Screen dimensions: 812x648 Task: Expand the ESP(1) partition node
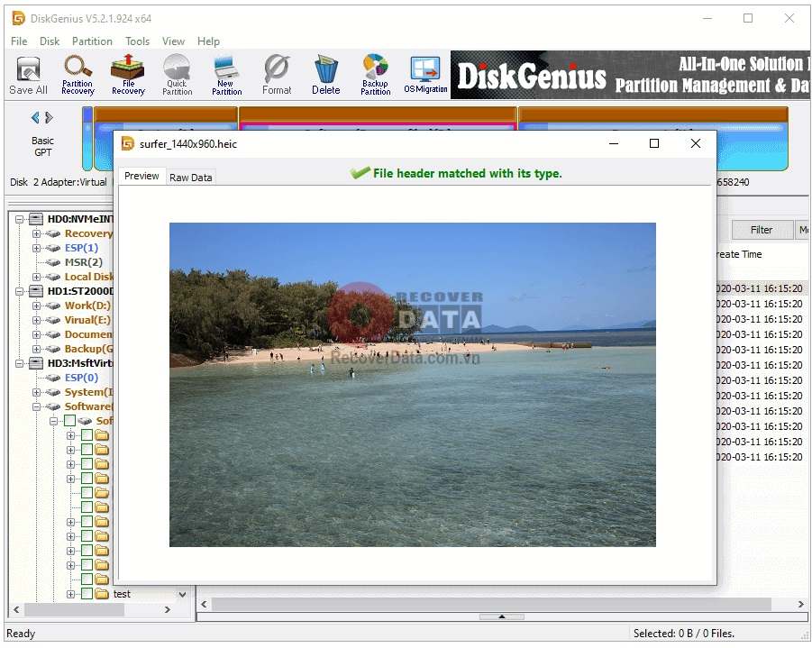click(36, 248)
